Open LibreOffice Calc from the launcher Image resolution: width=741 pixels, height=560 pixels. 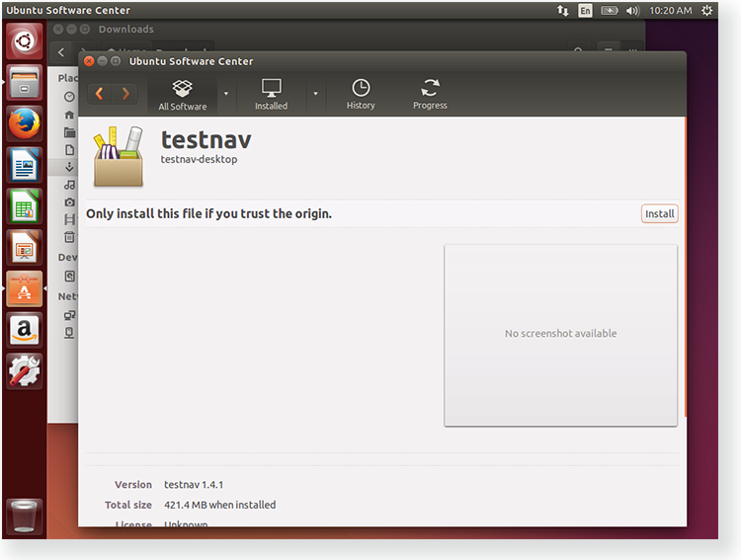pyautogui.click(x=24, y=206)
